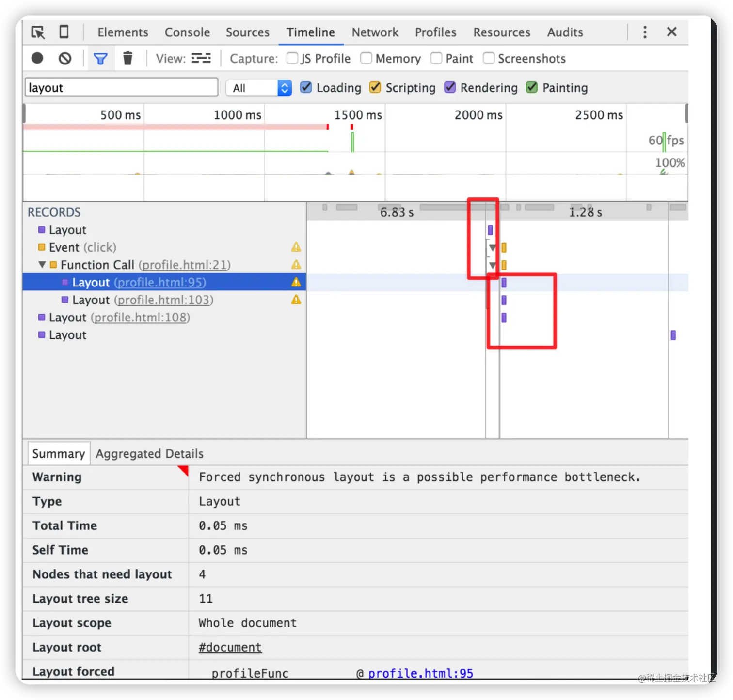Enable the Memory capture checkbox
The width and height of the screenshot is (733, 700).
coord(366,58)
